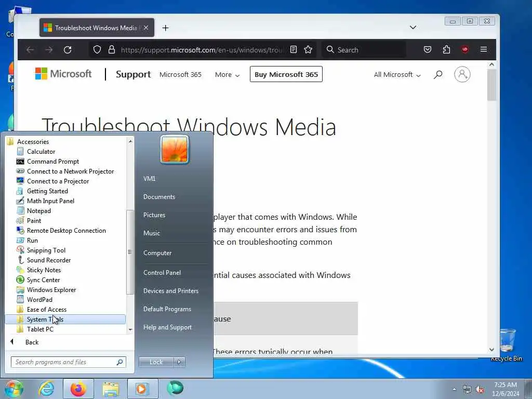Open Notepad from Accessories
The image size is (532, 399).
pos(38,211)
